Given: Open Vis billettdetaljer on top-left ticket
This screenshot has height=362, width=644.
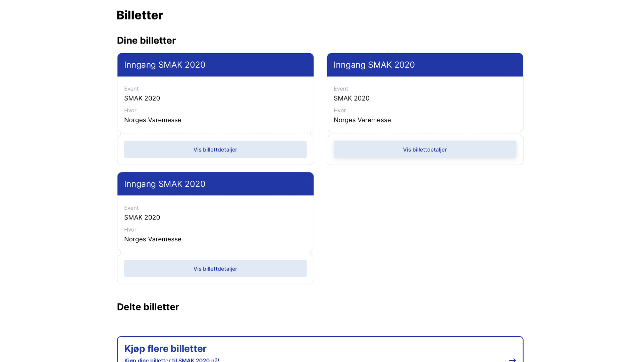Looking at the screenshot, I should click(x=215, y=149).
